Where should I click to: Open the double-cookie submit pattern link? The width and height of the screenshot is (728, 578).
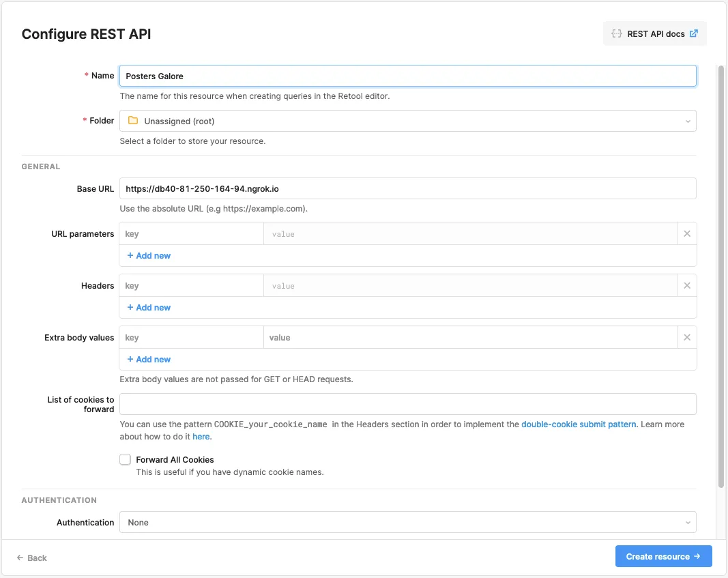point(579,424)
